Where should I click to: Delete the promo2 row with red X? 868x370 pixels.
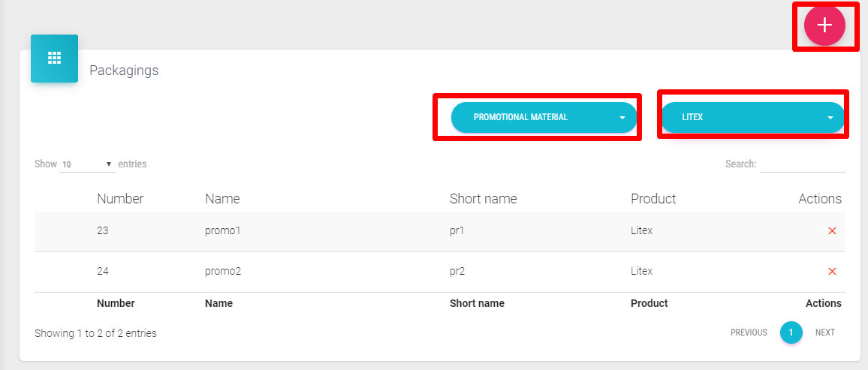tap(831, 272)
